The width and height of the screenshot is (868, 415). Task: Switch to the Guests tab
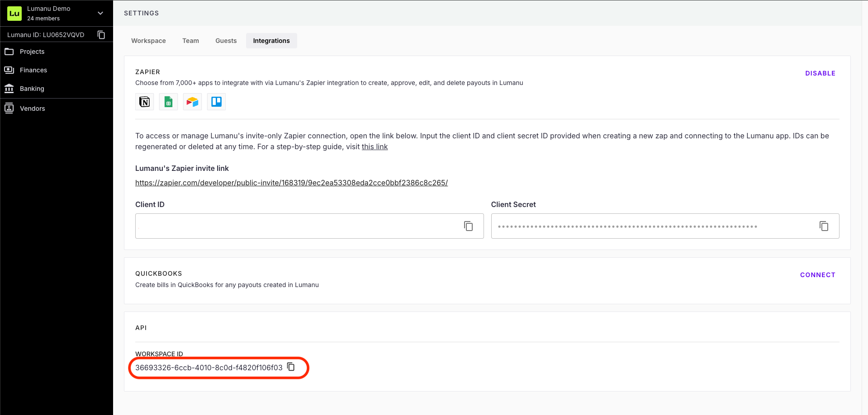pos(226,41)
